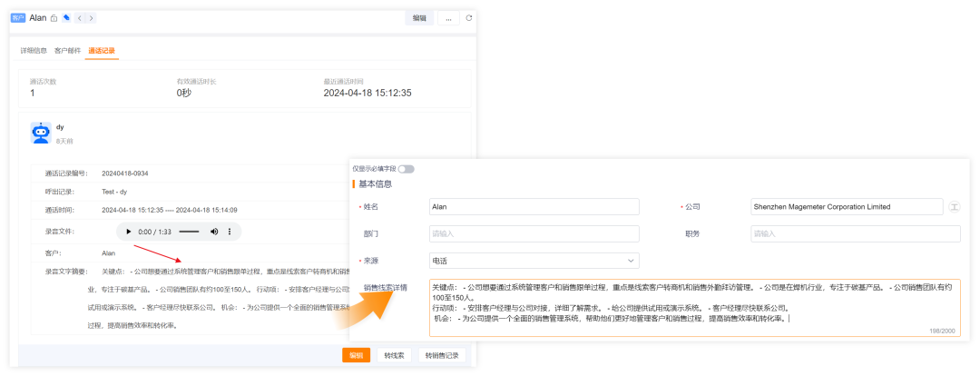This screenshot has width=980, height=376.
Task: Click the empty 职务 input field
Action: click(x=856, y=234)
